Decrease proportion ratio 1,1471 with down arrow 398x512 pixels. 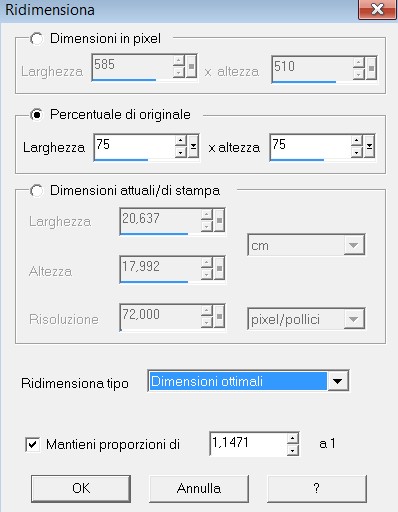pyautogui.click(x=292, y=450)
